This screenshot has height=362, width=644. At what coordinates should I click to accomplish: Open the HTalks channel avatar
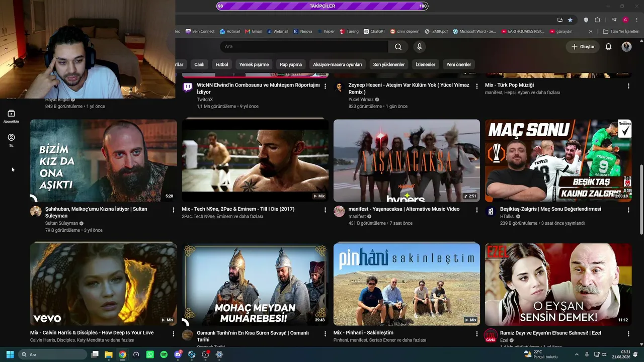(491, 211)
